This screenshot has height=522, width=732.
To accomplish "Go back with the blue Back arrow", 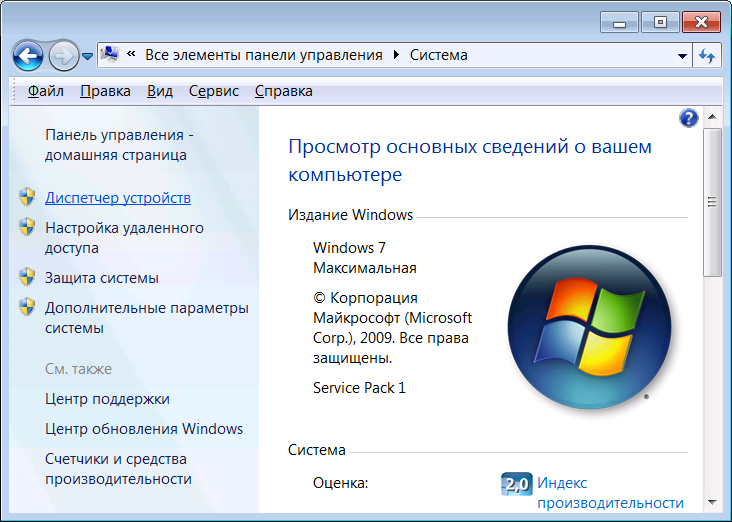I will [x=28, y=56].
